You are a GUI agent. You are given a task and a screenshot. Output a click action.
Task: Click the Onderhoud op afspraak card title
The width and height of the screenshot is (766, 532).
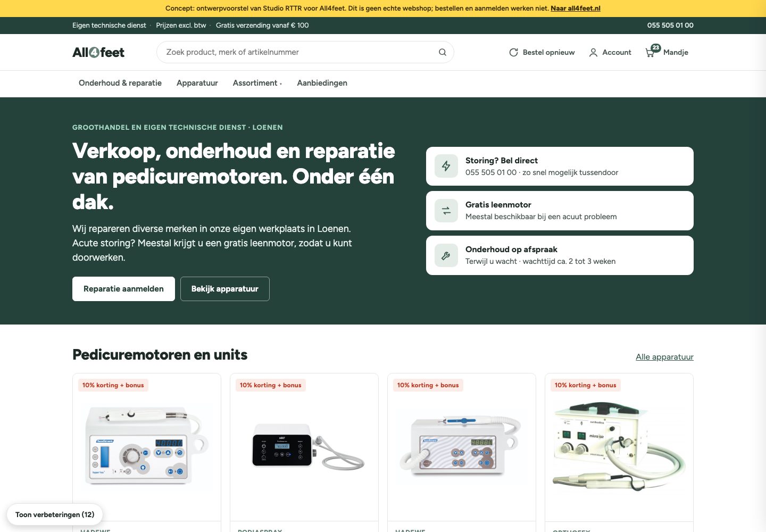tap(511, 250)
